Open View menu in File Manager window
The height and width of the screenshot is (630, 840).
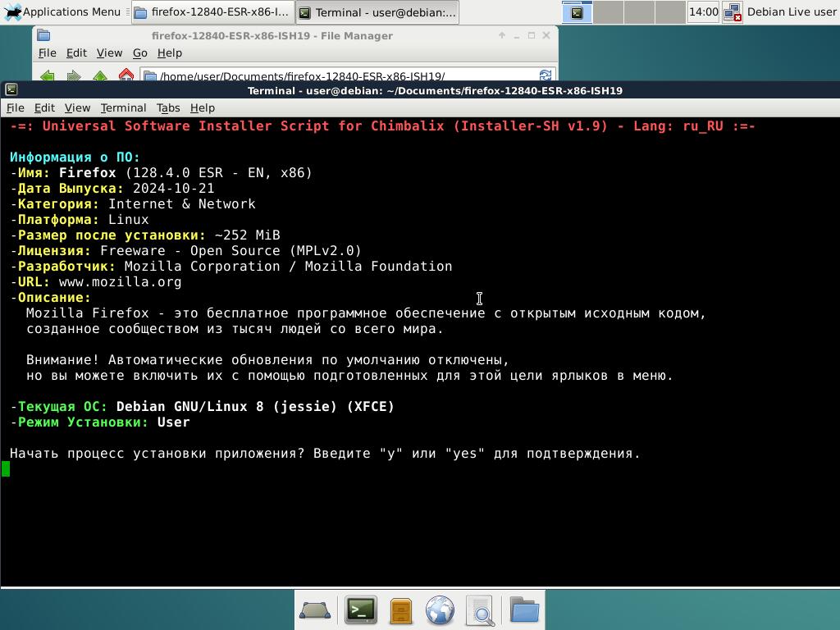point(109,53)
